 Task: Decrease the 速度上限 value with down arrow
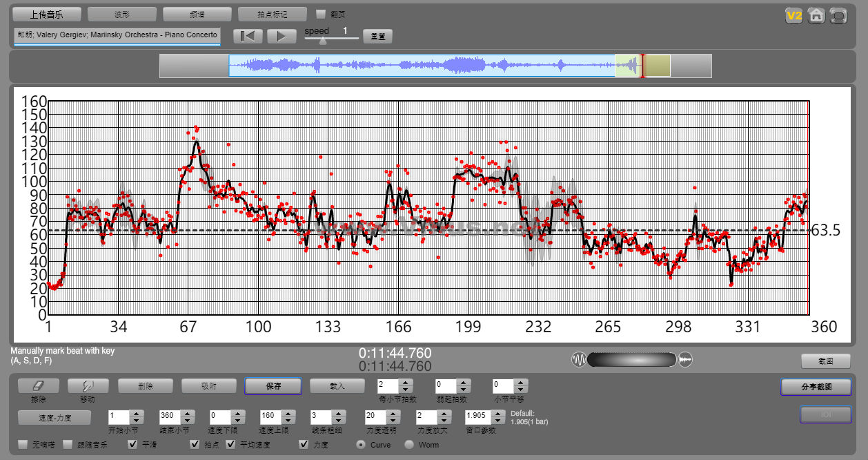pyautogui.click(x=286, y=421)
